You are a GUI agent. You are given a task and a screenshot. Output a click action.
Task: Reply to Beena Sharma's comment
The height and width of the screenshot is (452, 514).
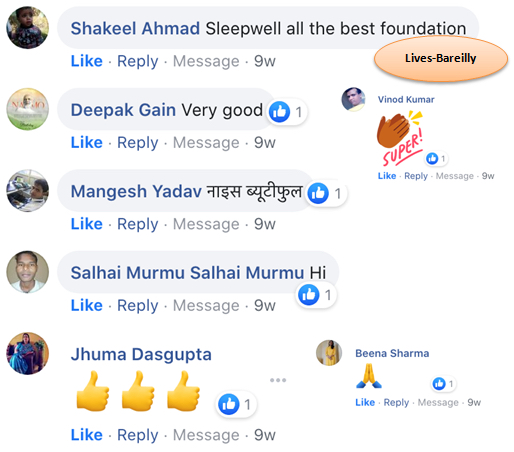(396, 403)
